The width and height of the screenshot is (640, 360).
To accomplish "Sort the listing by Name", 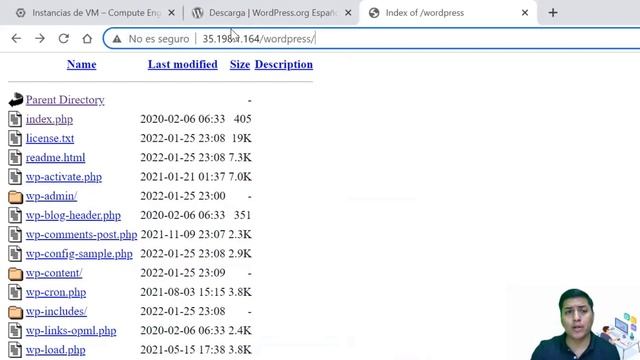I will point(82,64).
